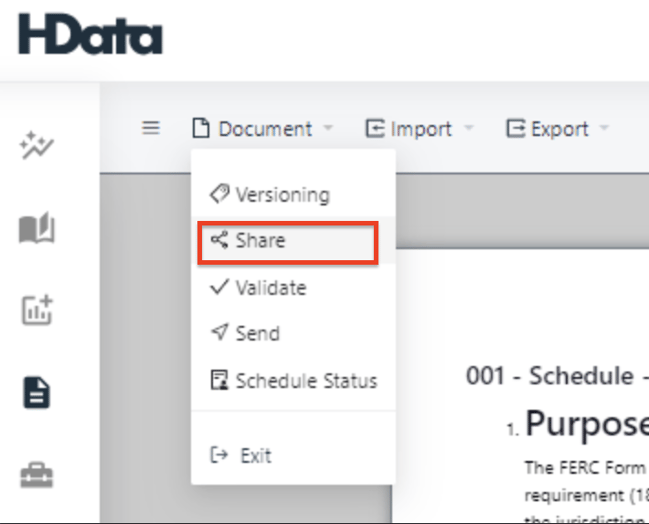Image resolution: width=649 pixels, height=524 pixels.
Task: Click the HData logo
Action: 90,35
